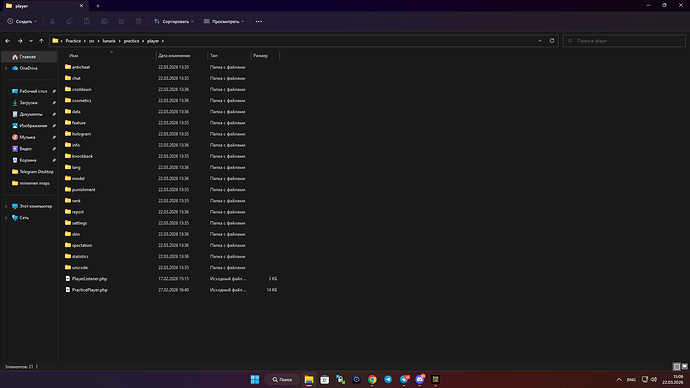Expand Сеть tree node
Viewport: 690px width, 388px height.
point(6,218)
